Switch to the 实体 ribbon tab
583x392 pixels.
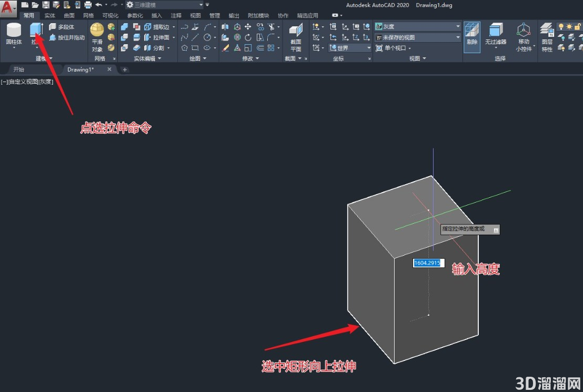pyautogui.click(x=49, y=16)
